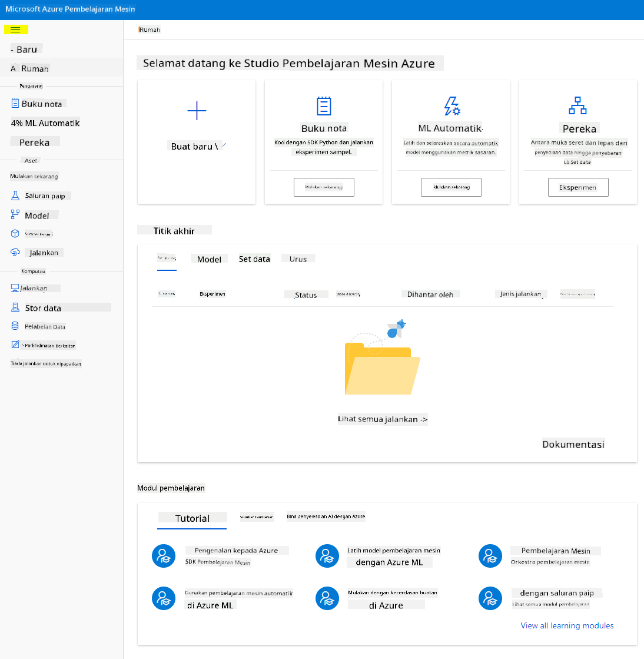
Task: Click the Eksperimen button on Pereka card
Action: pyautogui.click(x=578, y=187)
